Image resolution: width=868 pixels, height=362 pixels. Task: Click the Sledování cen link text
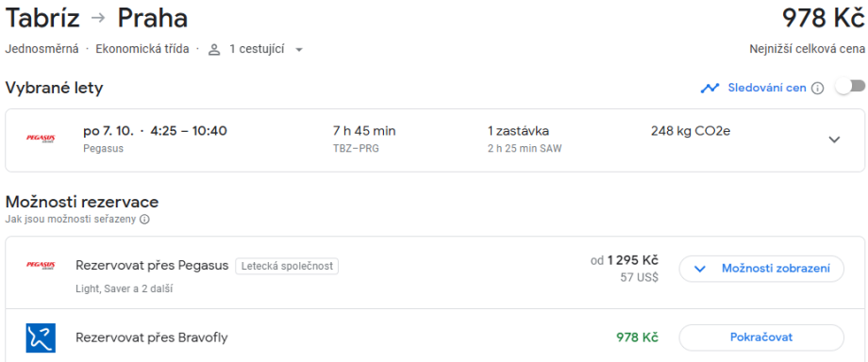click(x=767, y=88)
